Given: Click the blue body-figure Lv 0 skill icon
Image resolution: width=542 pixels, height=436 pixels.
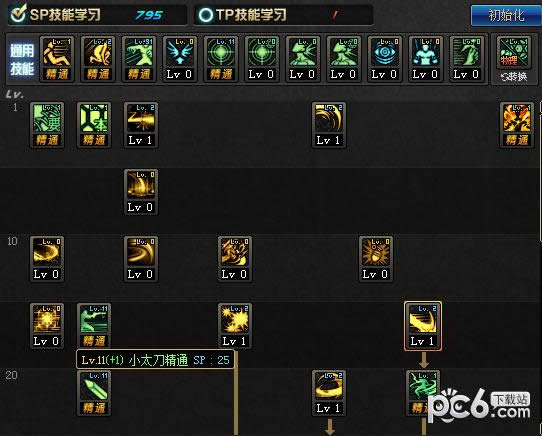Looking at the screenshot, I should 426,59.
